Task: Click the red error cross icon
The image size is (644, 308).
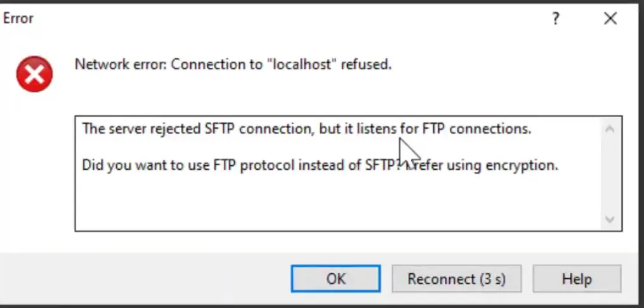Action: click(x=34, y=74)
